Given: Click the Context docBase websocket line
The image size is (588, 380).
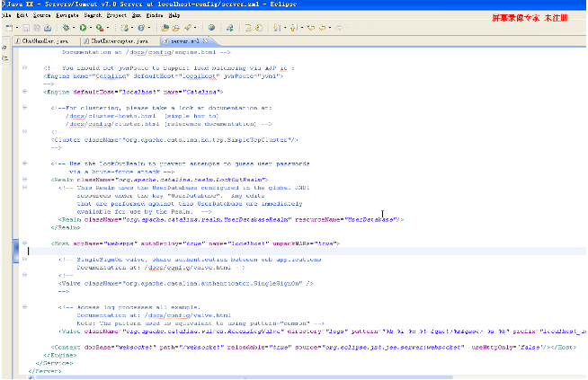Looking at the screenshot, I should 314,348.
